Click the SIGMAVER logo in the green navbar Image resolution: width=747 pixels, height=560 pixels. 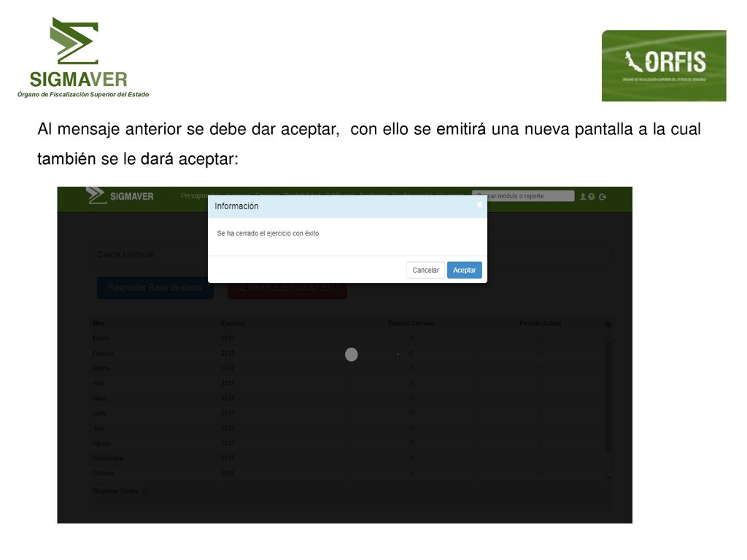[x=120, y=195]
